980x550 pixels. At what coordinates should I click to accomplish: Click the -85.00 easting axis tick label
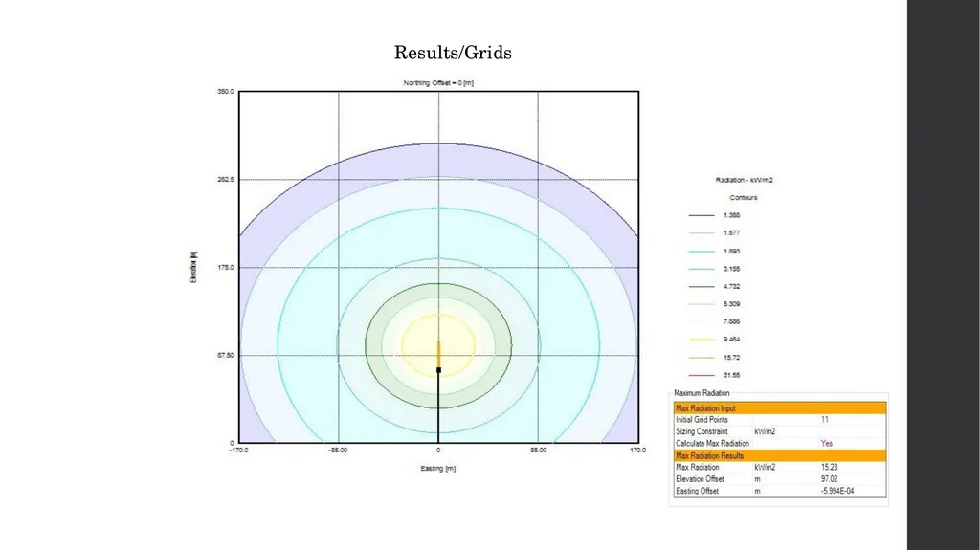pyautogui.click(x=338, y=450)
